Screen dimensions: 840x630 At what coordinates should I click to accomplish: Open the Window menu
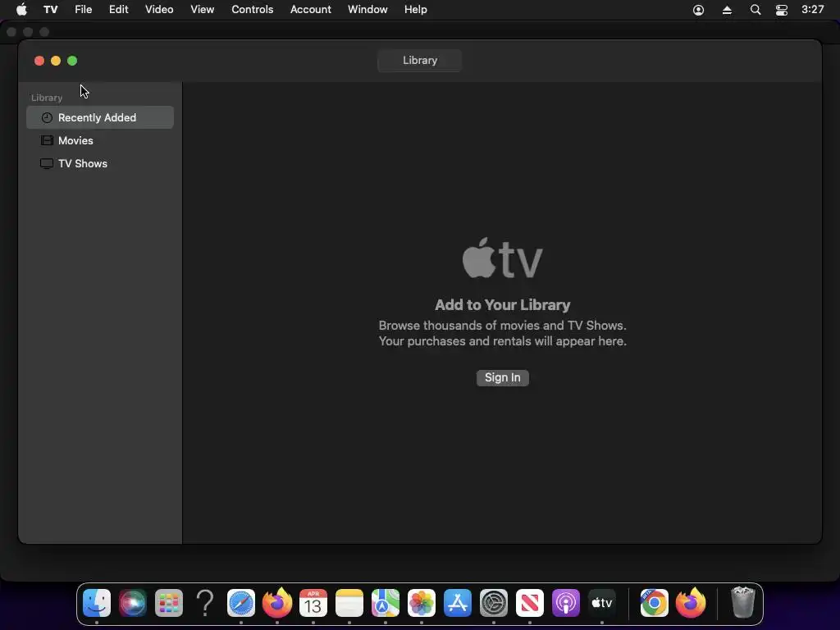pyautogui.click(x=367, y=10)
